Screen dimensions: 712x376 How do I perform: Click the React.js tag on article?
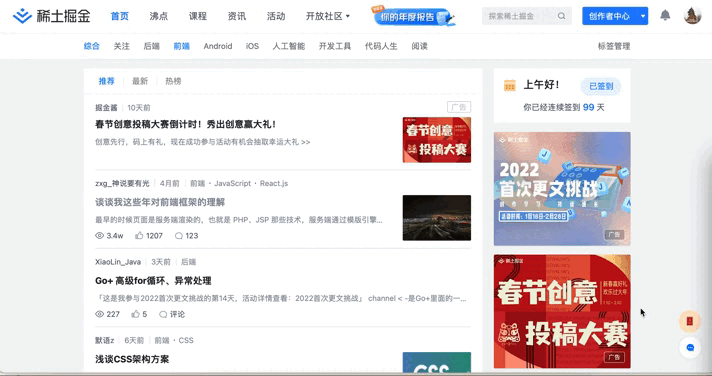pos(274,183)
